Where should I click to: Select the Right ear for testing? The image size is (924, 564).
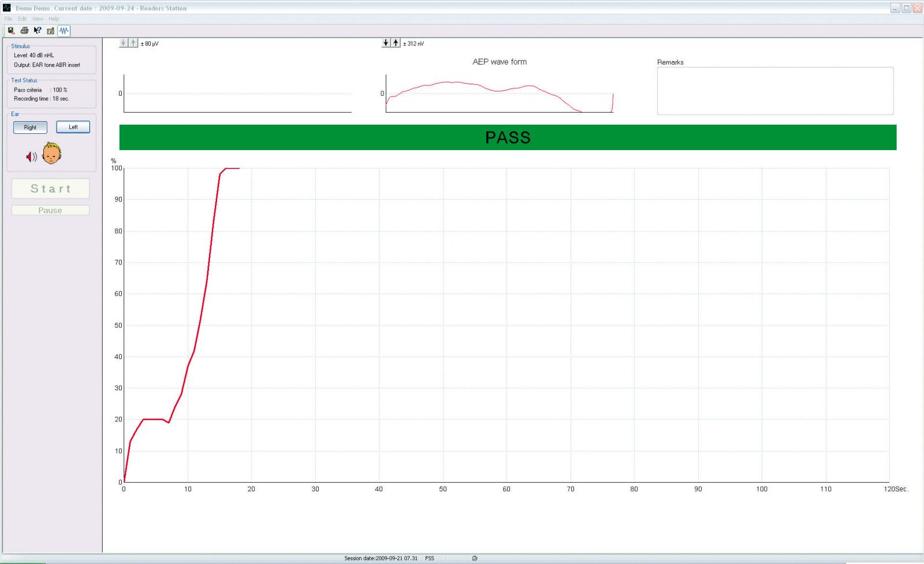tap(30, 128)
